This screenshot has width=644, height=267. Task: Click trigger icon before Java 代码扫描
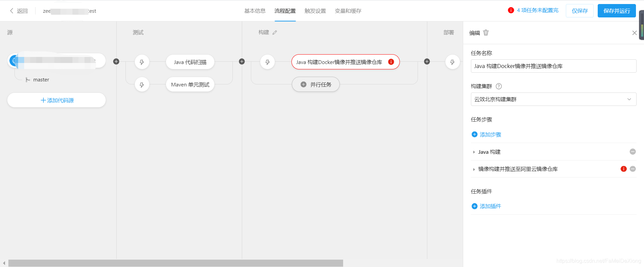point(142,62)
